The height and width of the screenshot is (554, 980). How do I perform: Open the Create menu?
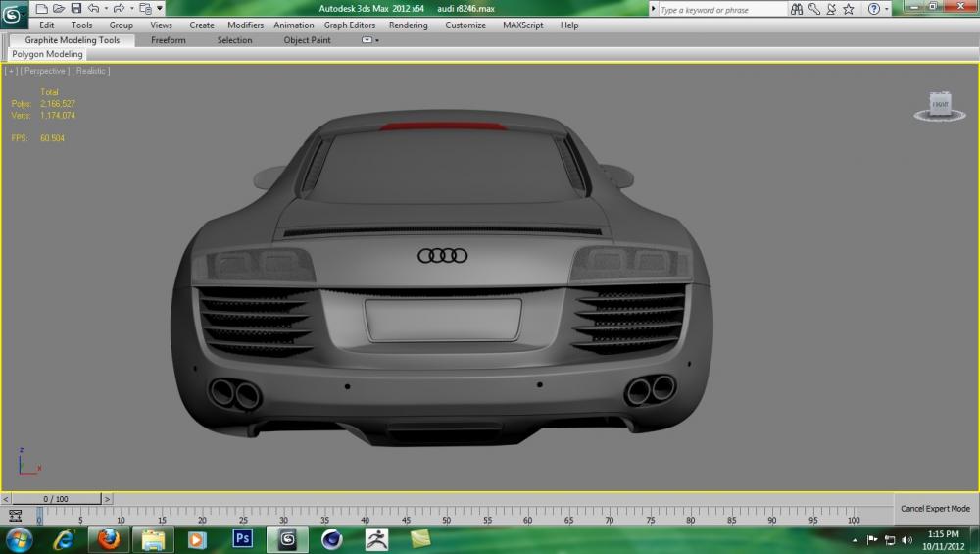point(201,25)
